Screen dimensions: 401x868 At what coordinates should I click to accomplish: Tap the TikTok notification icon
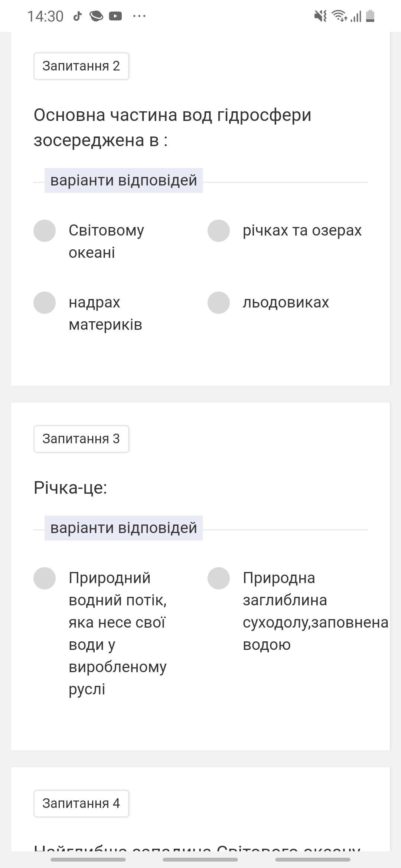[x=77, y=16]
